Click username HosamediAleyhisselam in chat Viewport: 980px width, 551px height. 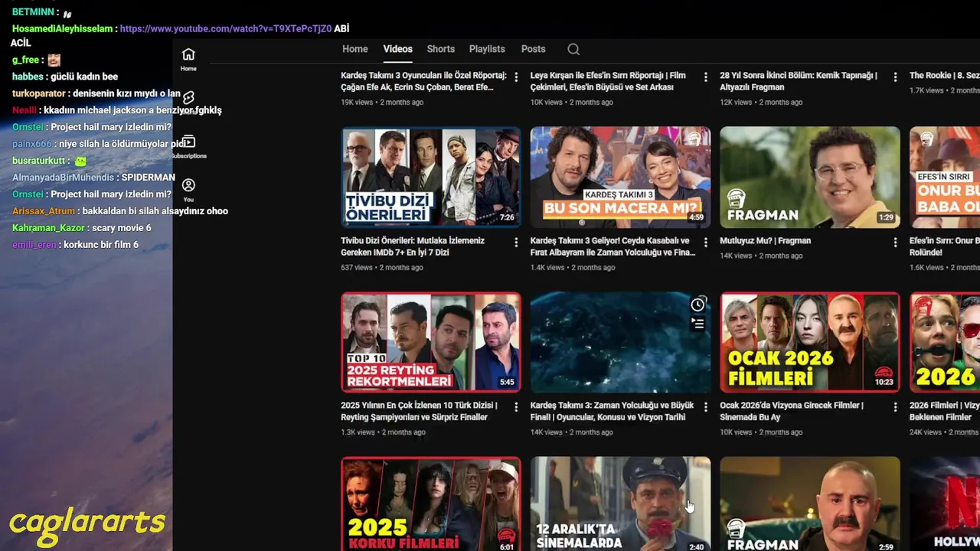click(x=63, y=29)
